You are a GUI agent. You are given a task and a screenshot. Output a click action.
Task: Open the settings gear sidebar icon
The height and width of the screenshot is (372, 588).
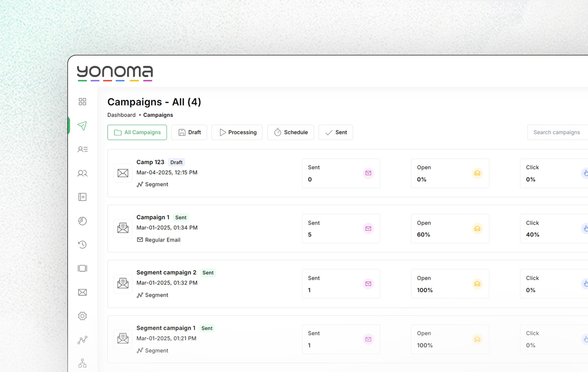(x=82, y=316)
